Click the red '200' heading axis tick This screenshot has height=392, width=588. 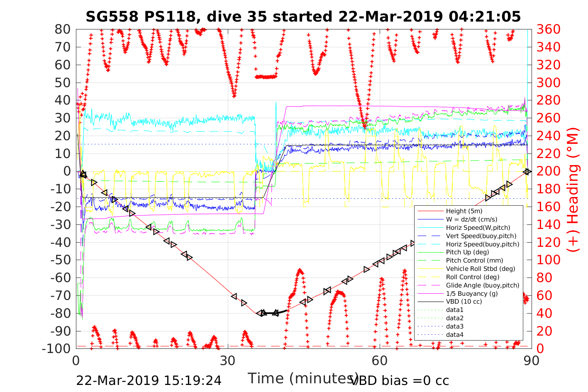(548, 171)
